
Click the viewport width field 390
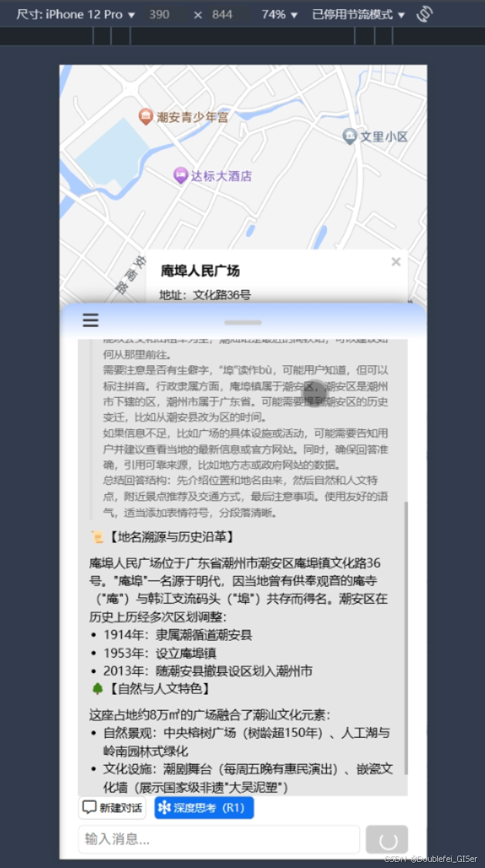[160, 15]
